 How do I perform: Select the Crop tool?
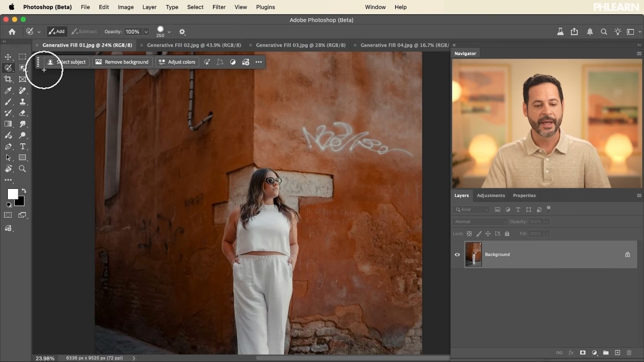8,79
